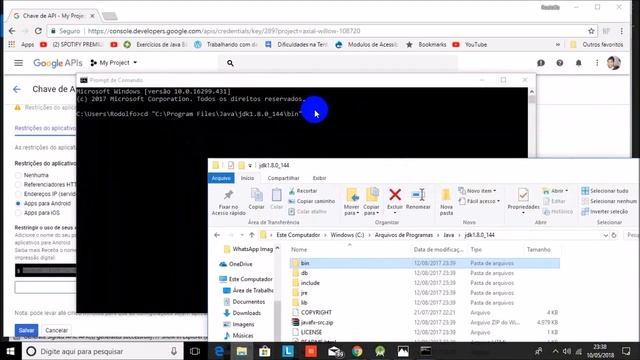Click Copiar caminho in ribbon
The height and width of the screenshot is (360, 640).
[311, 201]
